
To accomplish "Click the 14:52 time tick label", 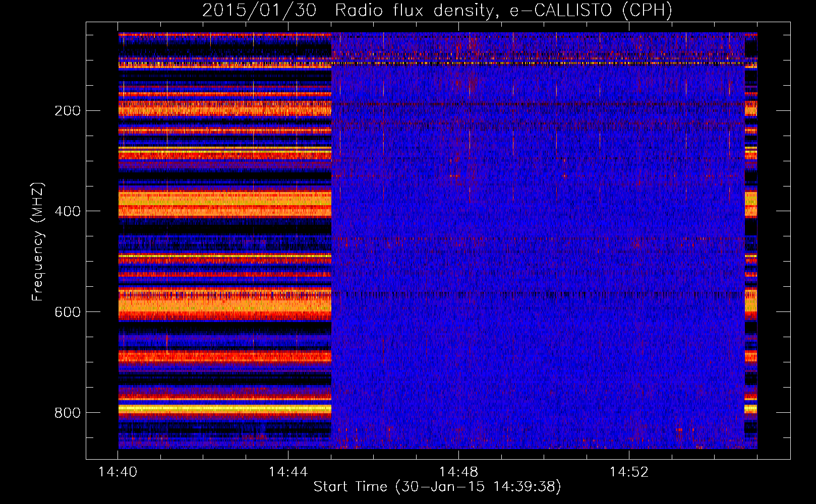I will coord(629,472).
